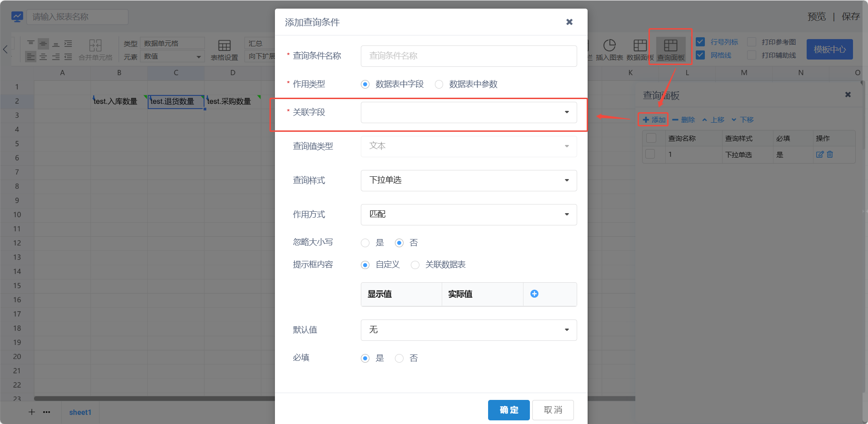Expand the 默认值 dropdown

point(469,330)
